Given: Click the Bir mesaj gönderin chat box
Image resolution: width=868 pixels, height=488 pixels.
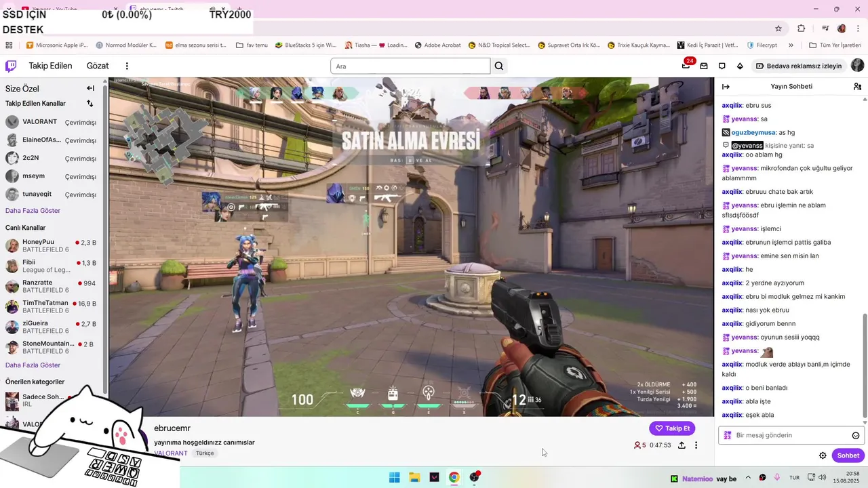Looking at the screenshot, I should tap(791, 436).
